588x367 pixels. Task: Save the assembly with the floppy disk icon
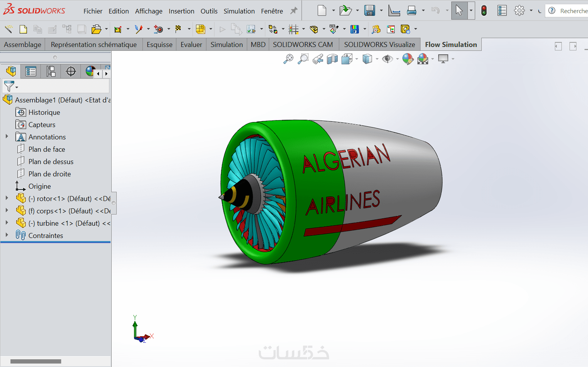pyautogui.click(x=370, y=10)
